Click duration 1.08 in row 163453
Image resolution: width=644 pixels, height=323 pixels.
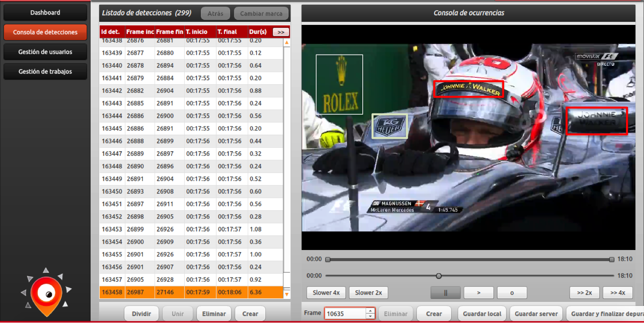pyautogui.click(x=255, y=229)
